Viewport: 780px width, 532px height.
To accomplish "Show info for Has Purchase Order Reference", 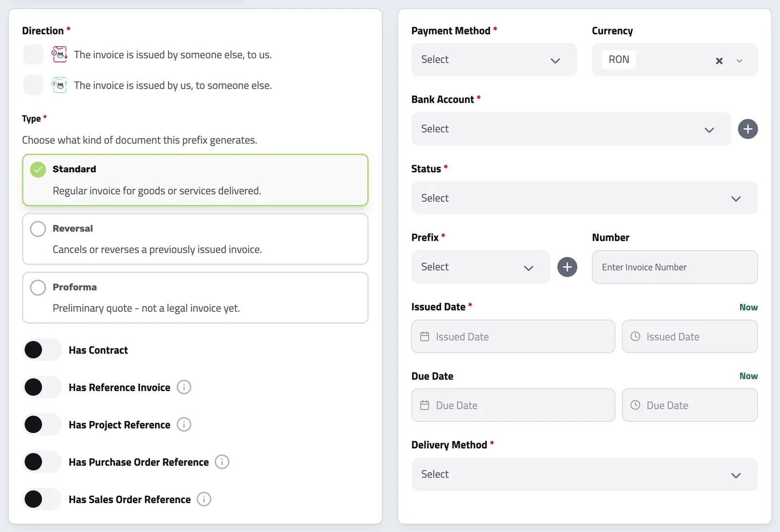I will [x=222, y=462].
